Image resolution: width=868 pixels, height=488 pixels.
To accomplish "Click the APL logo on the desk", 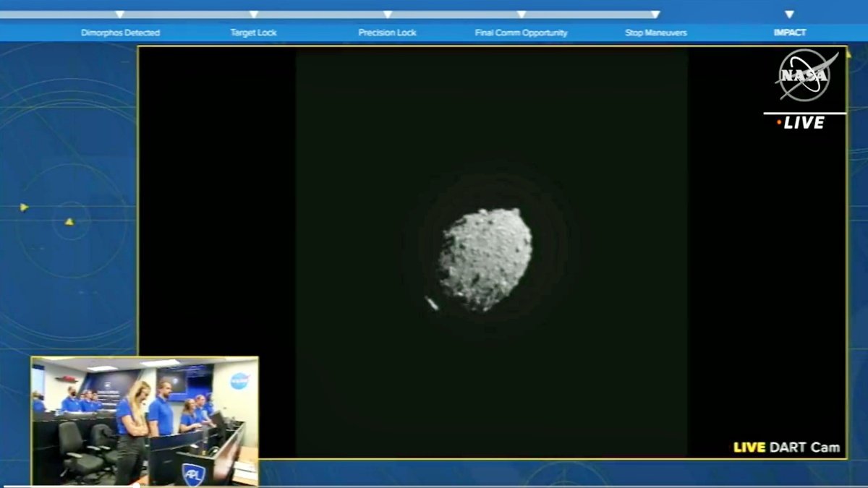I will (x=193, y=474).
